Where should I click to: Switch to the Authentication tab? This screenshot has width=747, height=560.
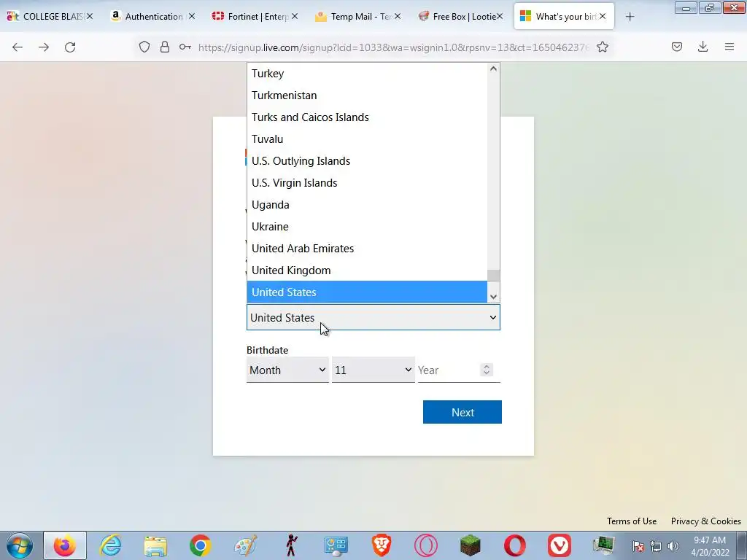153,16
